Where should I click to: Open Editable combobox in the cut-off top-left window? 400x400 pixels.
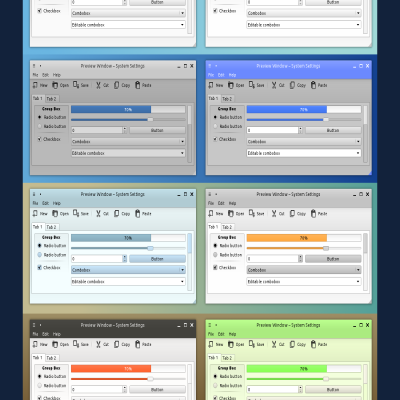[x=128, y=25]
